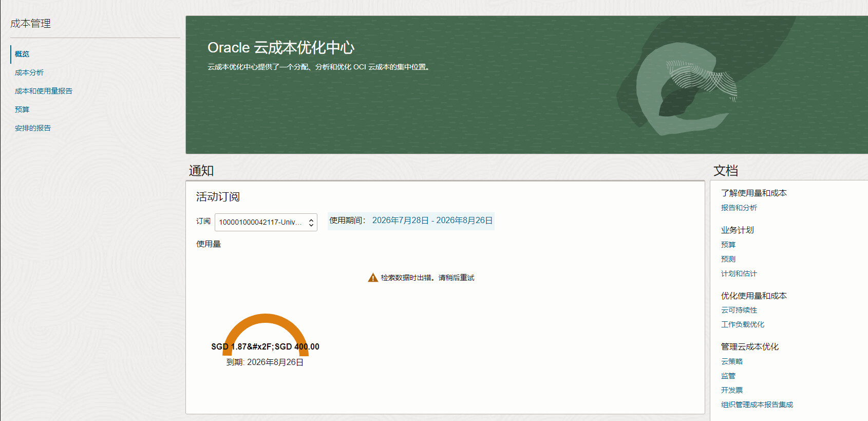Select 预算 in the left sidebar
This screenshot has width=868, height=421.
click(x=22, y=109)
